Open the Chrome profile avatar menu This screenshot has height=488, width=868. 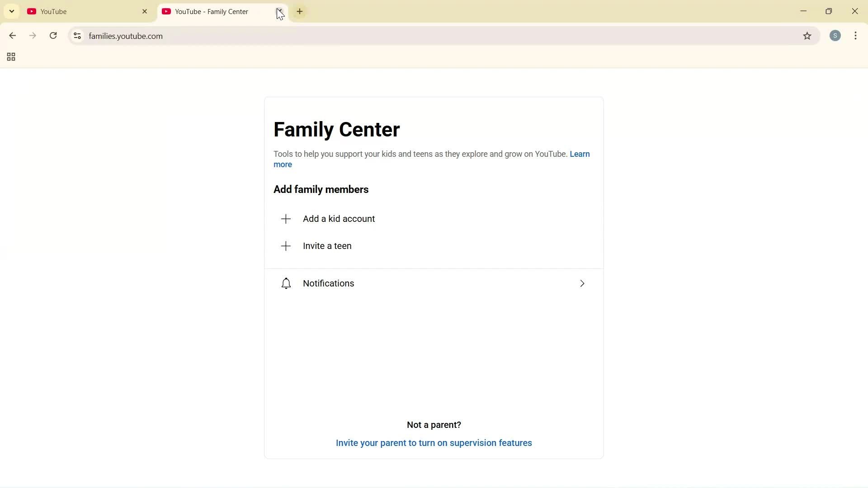tap(835, 36)
